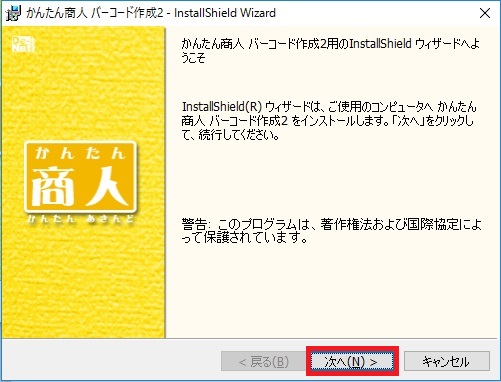The height and width of the screenshot is (382, 501).
Task: Click the welcome heading ending ウィザードへようこそ
Action: (x=331, y=50)
